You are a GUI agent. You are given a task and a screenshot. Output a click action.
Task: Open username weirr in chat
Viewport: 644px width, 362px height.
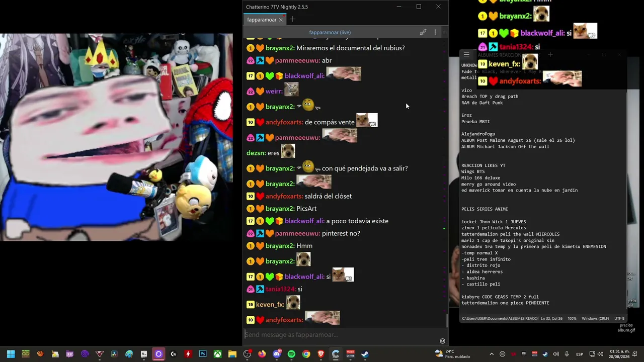tap(274, 92)
